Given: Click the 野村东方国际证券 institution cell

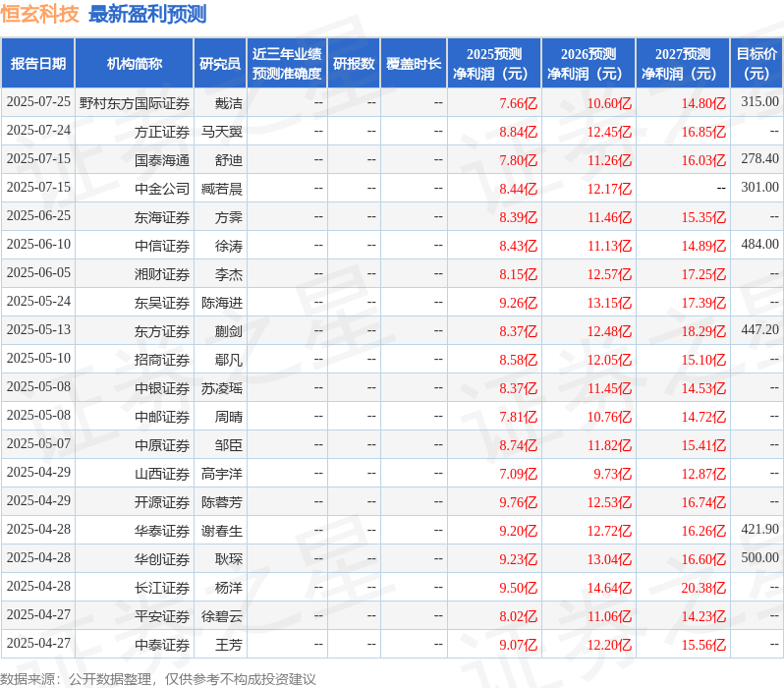Looking at the screenshot, I should pos(135,103).
